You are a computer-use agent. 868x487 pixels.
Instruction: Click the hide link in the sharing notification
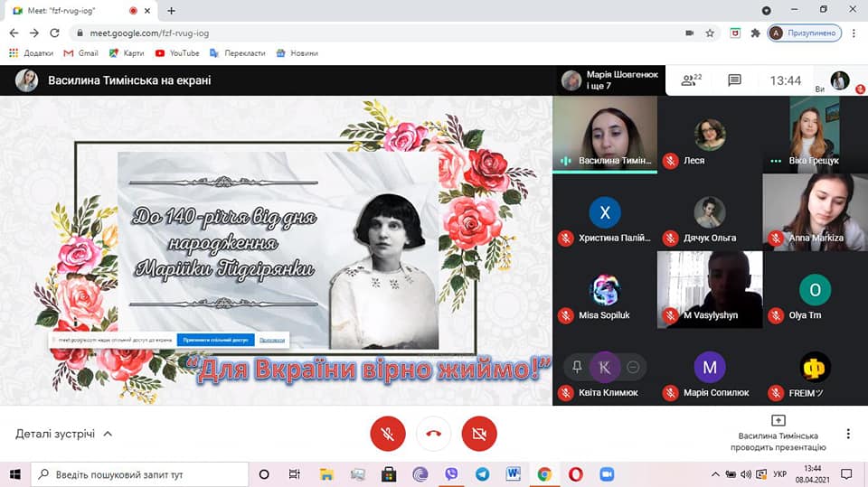[271, 341]
